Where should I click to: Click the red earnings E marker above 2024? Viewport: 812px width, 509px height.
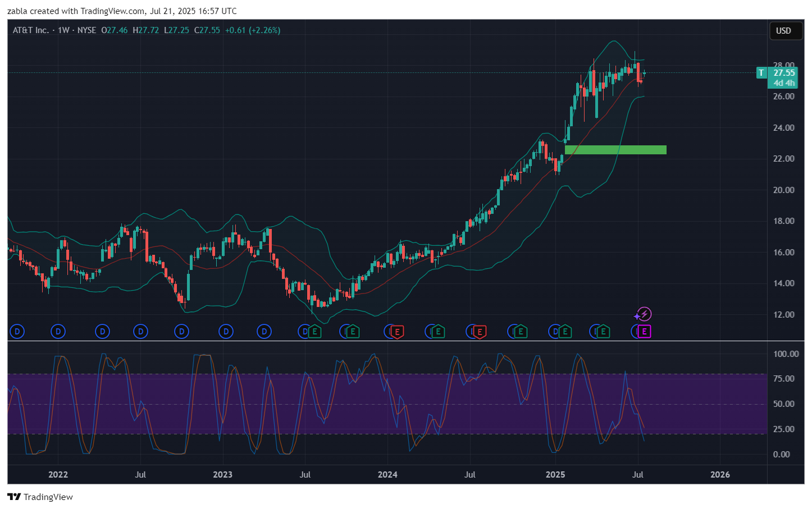click(x=397, y=332)
